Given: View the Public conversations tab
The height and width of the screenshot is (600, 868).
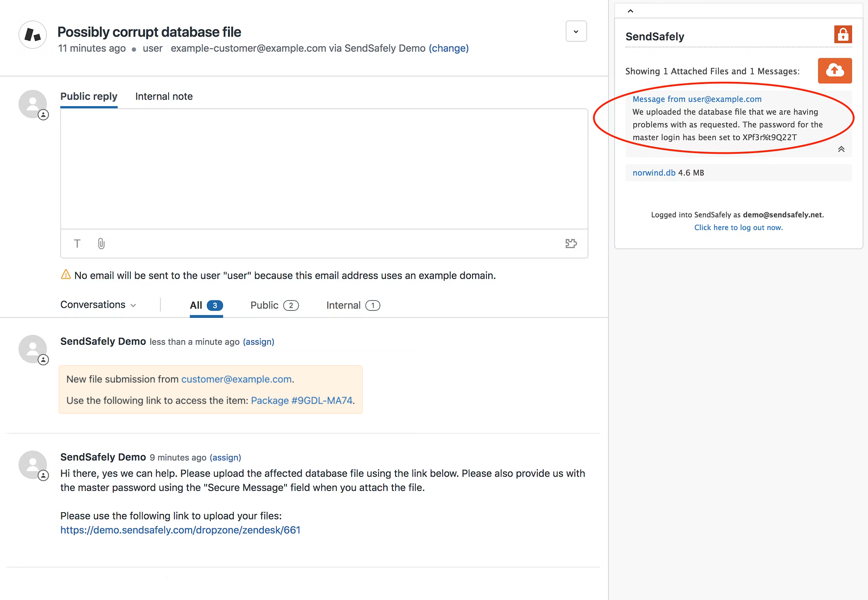Looking at the screenshot, I should point(274,305).
